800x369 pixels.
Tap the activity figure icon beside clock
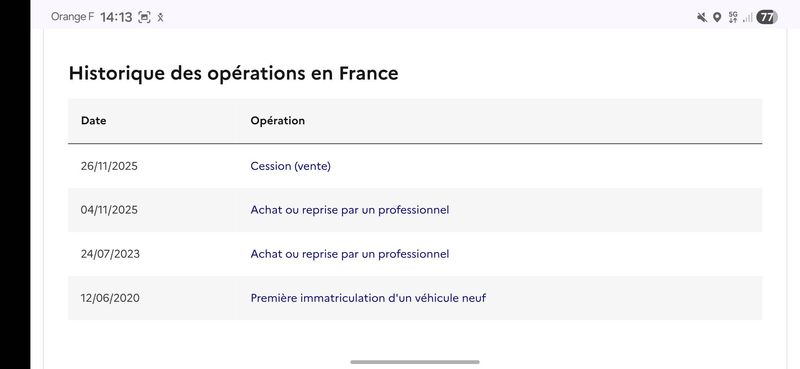click(x=160, y=17)
